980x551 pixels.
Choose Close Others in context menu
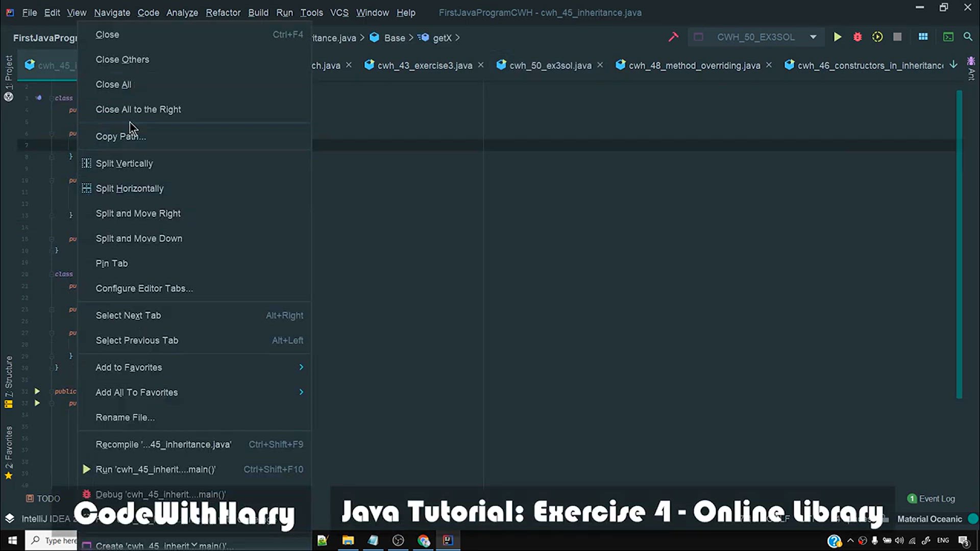194,60
